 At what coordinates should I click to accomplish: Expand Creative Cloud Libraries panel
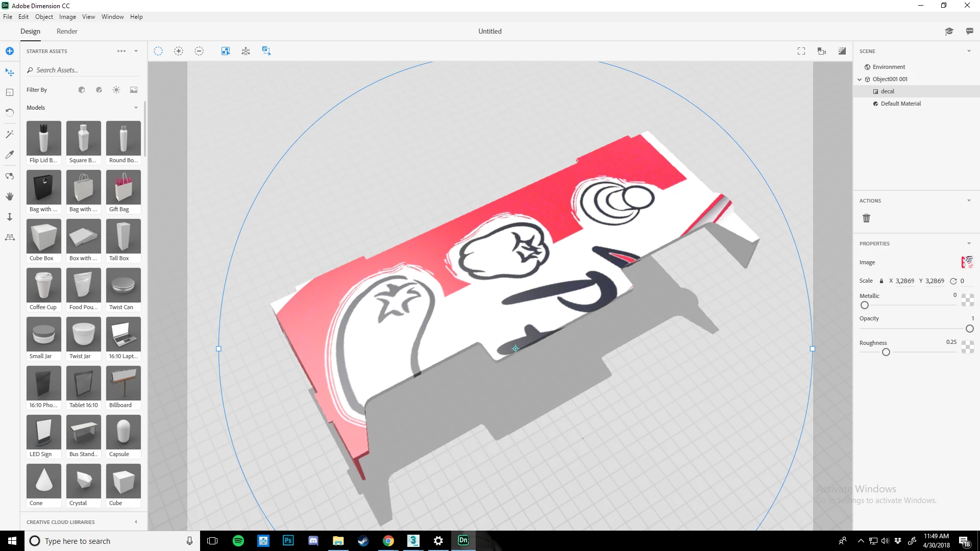136,522
